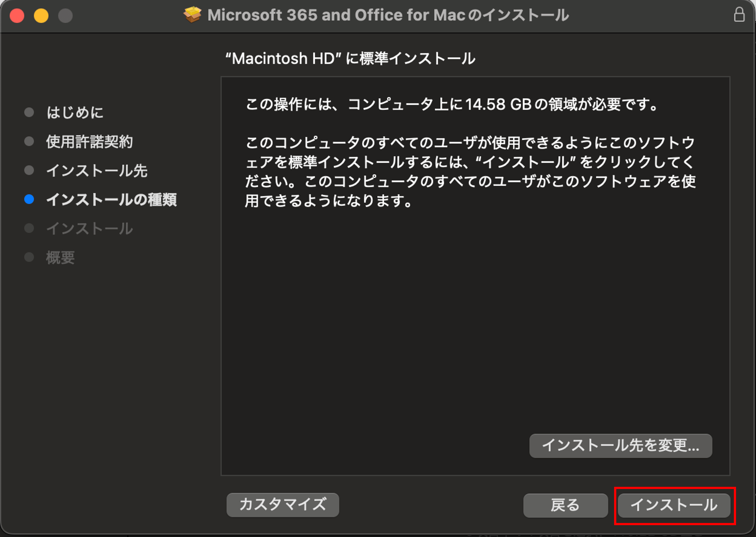Click the package box icon in title
The width and height of the screenshot is (756, 537).
pos(192,15)
